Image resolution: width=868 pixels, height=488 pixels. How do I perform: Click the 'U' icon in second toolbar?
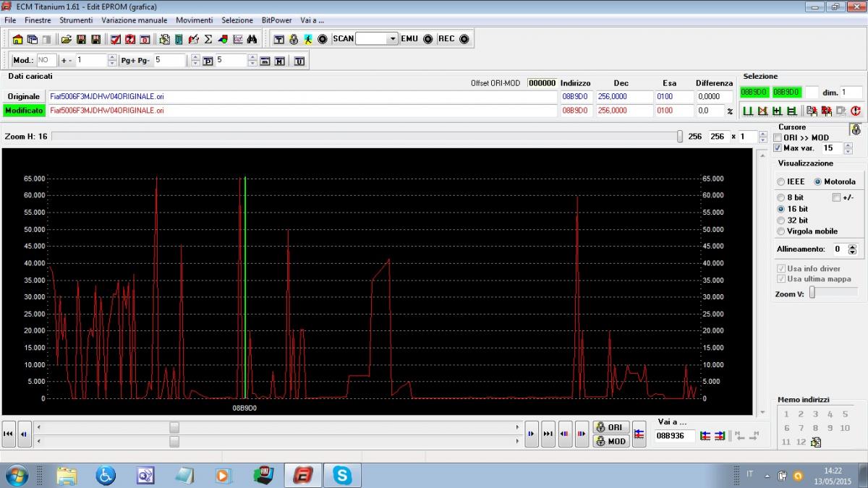pos(299,61)
